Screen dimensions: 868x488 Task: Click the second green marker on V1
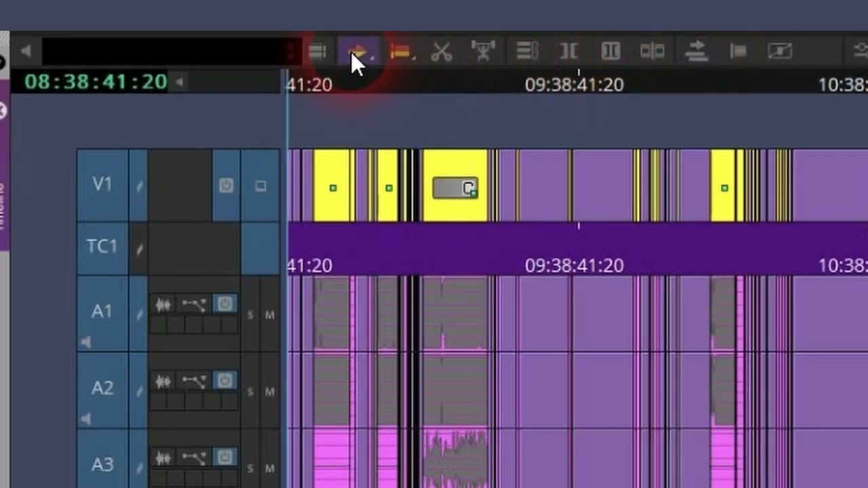389,188
